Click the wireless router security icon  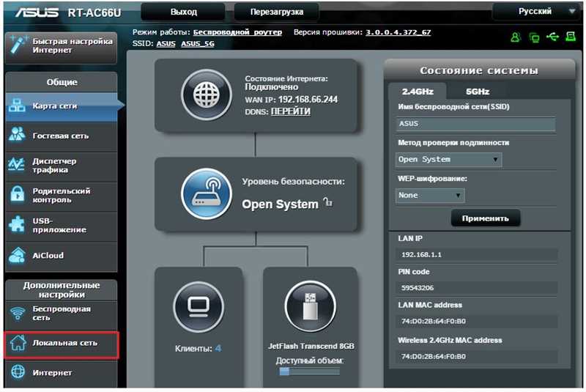[x=207, y=193]
